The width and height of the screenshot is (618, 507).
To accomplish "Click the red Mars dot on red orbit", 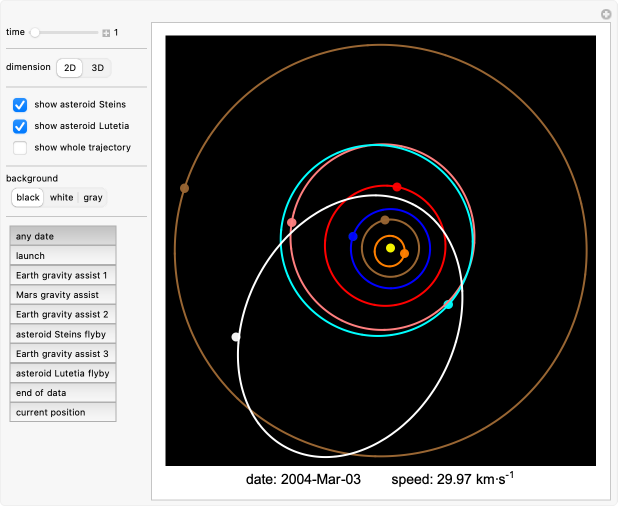I will [x=397, y=187].
